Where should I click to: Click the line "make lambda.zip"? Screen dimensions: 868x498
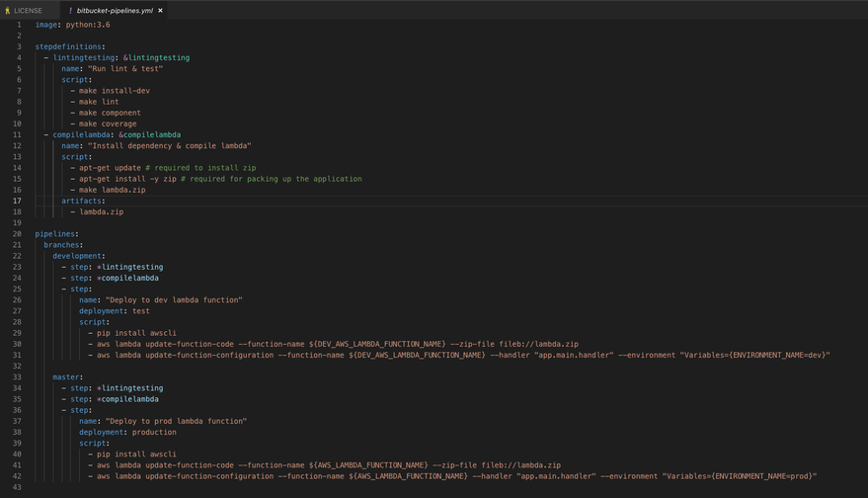pos(113,190)
